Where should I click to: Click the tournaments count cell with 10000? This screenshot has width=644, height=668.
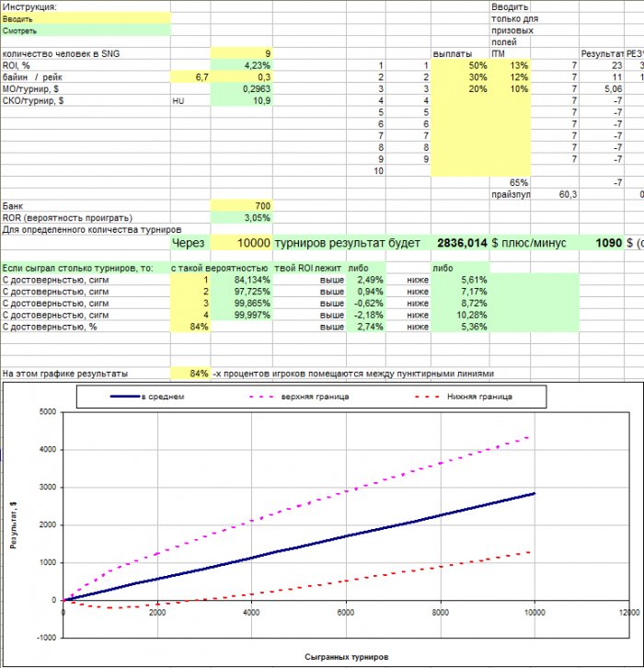pos(241,243)
